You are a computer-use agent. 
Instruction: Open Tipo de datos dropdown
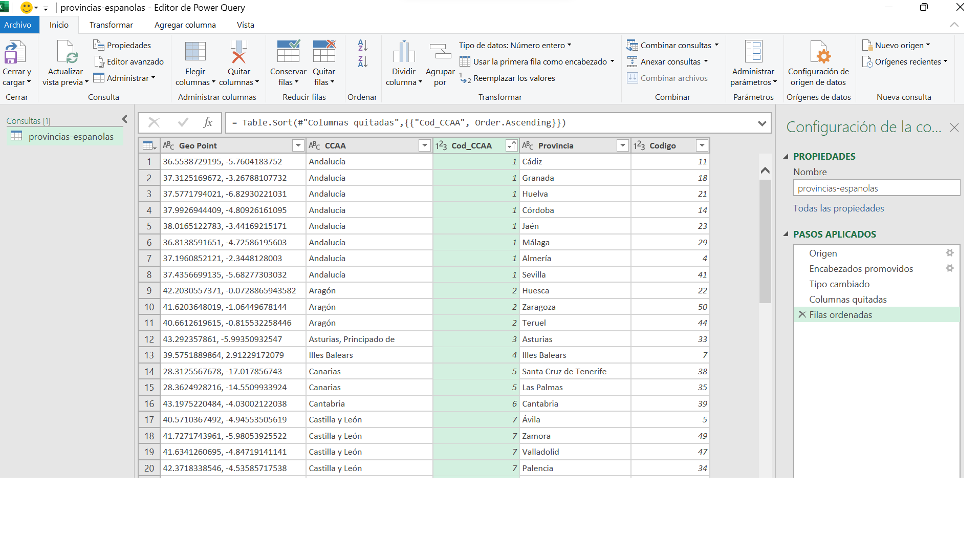point(515,45)
